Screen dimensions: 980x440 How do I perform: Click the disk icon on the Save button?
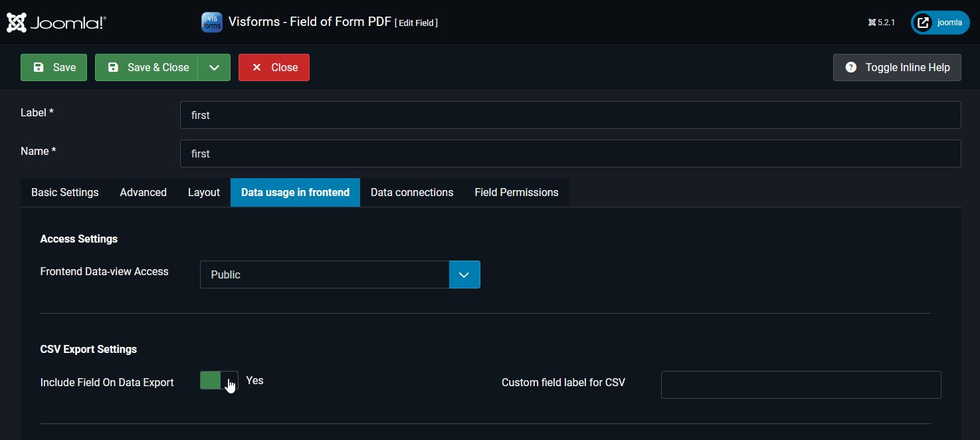(x=39, y=67)
